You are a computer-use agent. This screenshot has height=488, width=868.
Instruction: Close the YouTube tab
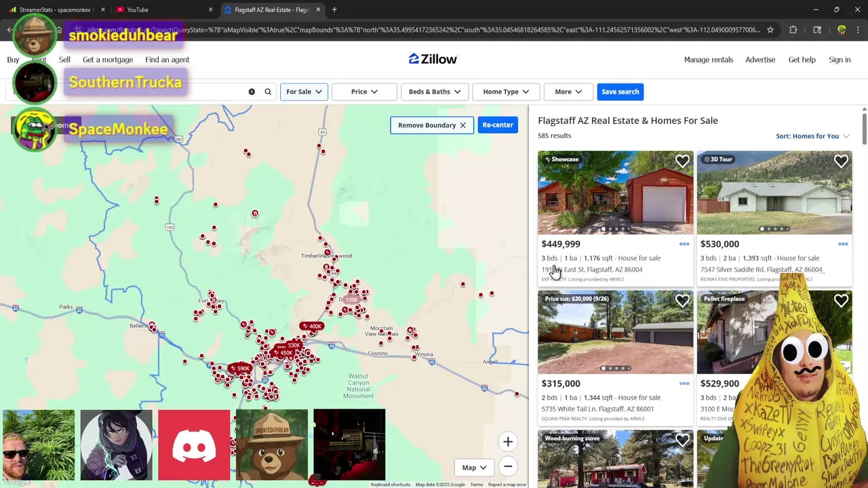coord(210,9)
